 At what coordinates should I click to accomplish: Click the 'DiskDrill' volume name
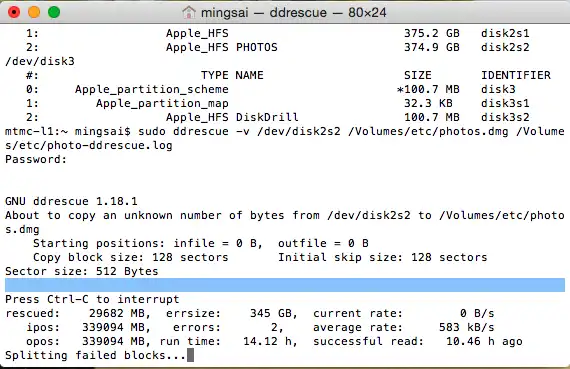[x=267, y=117]
